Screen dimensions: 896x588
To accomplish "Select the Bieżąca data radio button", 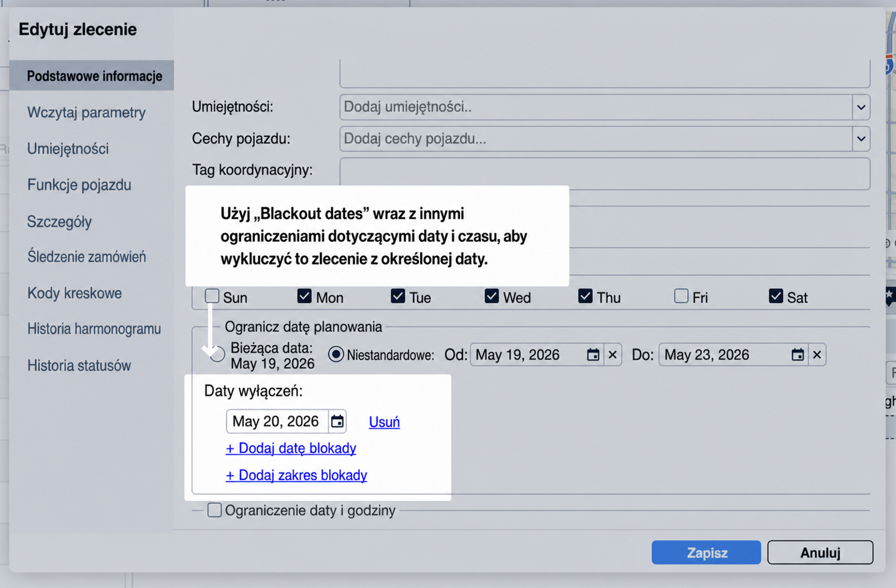I will (x=217, y=354).
